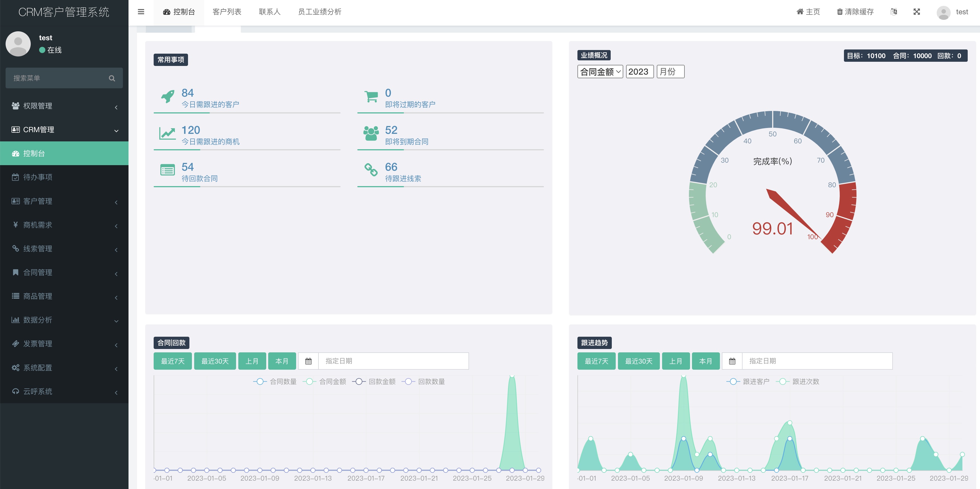Image resolution: width=980 pixels, height=489 pixels.
Task: Open 待办事项 in the sidebar
Action: [64, 177]
